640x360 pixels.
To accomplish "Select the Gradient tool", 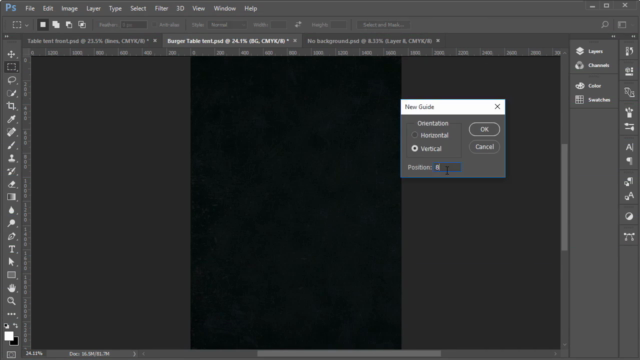I will coord(11,197).
